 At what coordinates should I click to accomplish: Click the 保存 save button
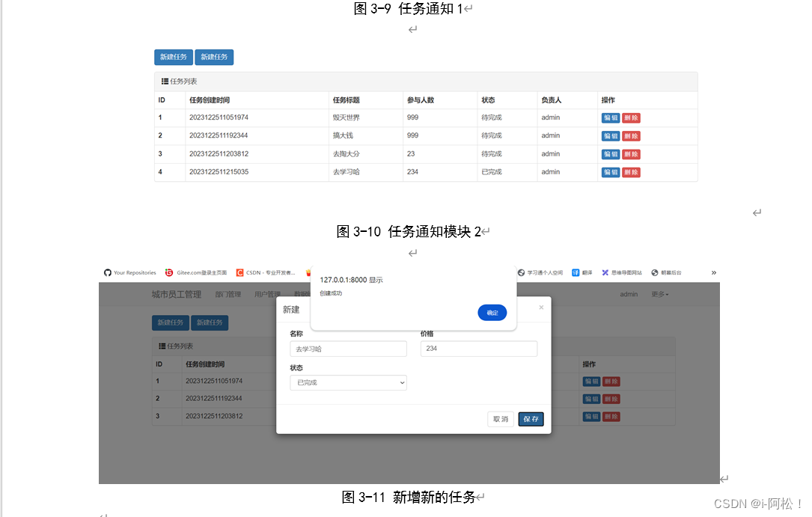(531, 419)
